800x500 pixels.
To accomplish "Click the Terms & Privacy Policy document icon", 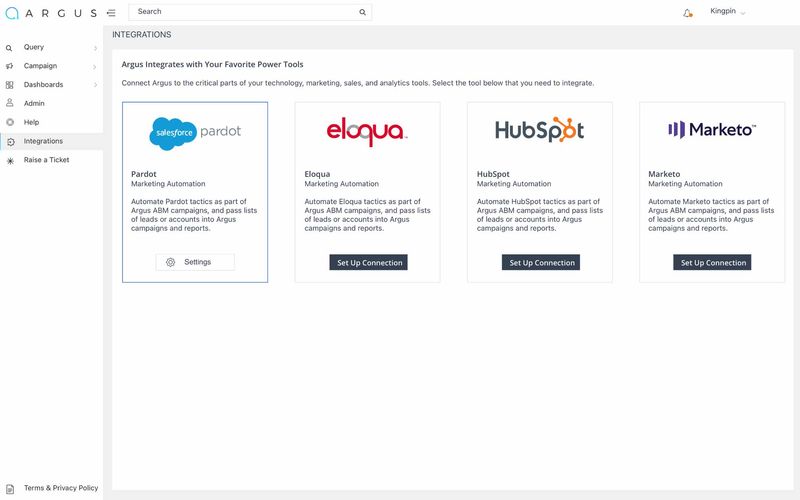I will 10,489.
